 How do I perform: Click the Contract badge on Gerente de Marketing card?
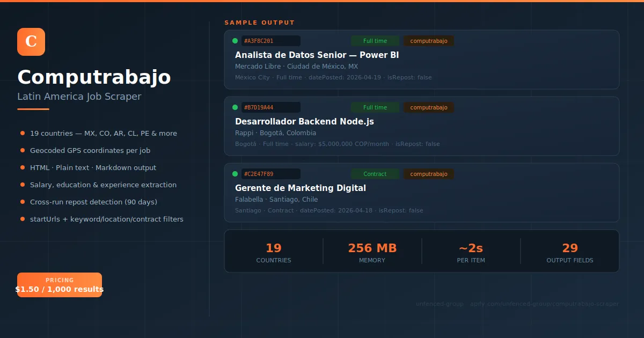tap(375, 174)
